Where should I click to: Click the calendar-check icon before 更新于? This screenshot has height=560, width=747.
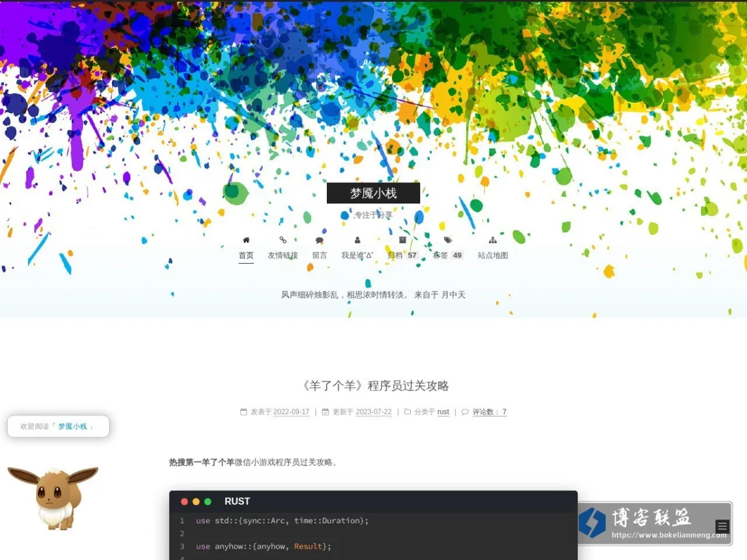(x=326, y=412)
